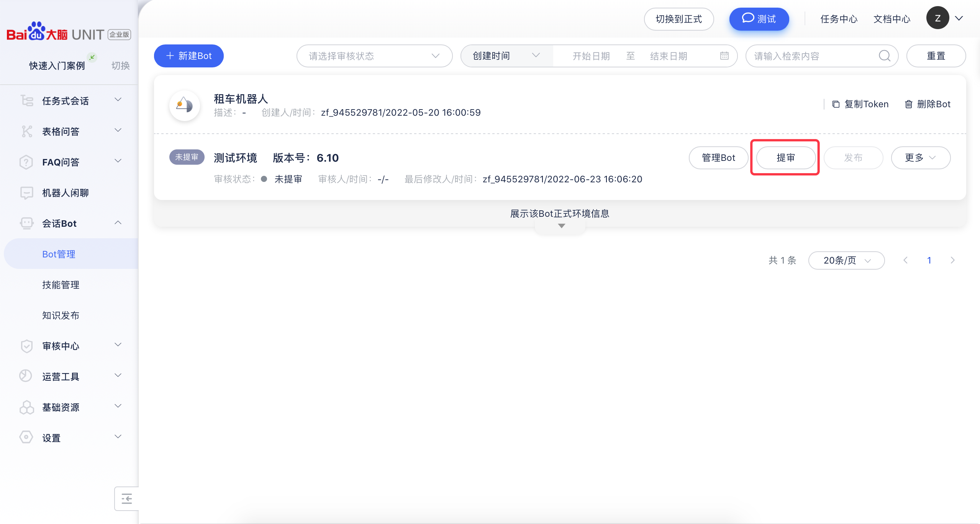Click page number 1

pyautogui.click(x=929, y=260)
